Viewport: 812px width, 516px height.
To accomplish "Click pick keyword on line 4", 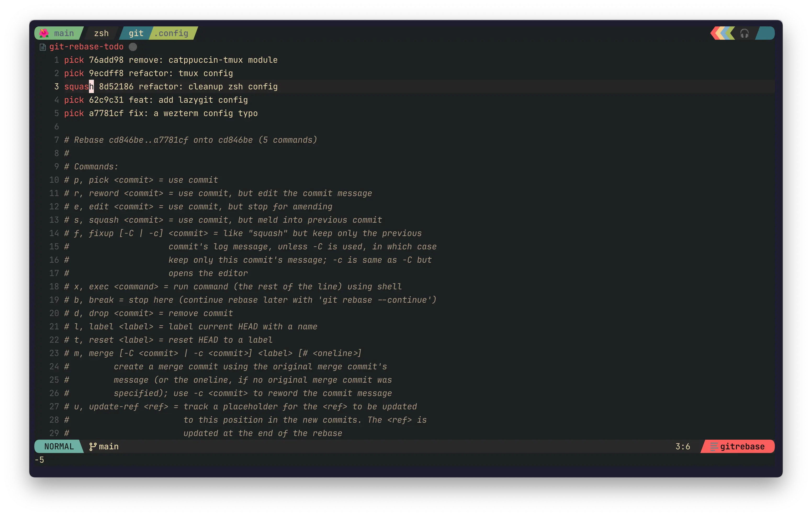I will [x=74, y=100].
